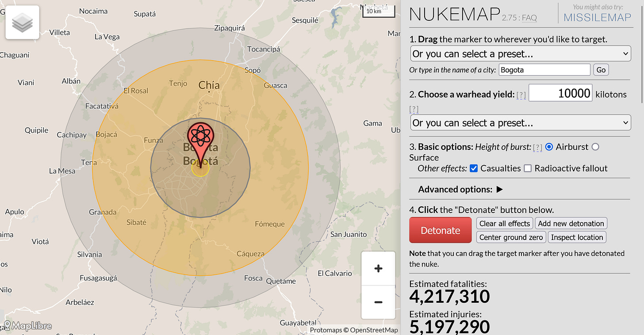Select the Surface radio button

[595, 147]
